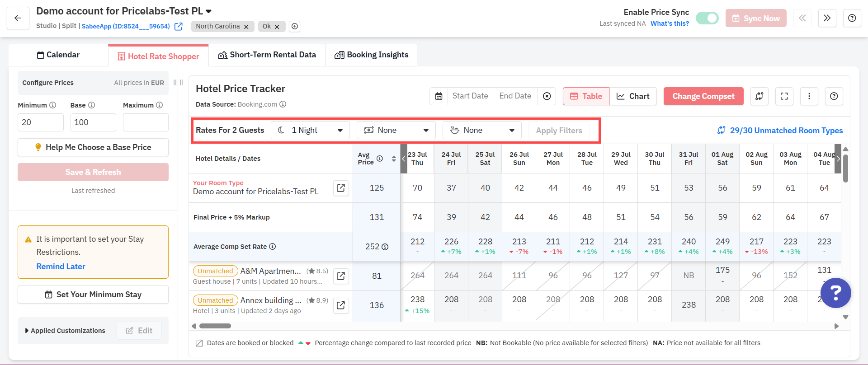Screen dimensions: 868x365
Task: Click the Apply Filters button
Action: coord(559,131)
